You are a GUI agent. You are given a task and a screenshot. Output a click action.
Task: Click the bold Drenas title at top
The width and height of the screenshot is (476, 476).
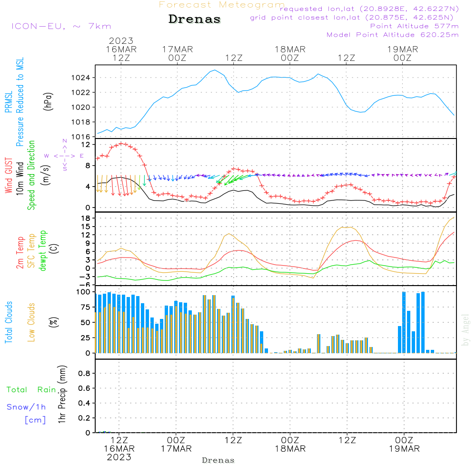tap(195, 20)
